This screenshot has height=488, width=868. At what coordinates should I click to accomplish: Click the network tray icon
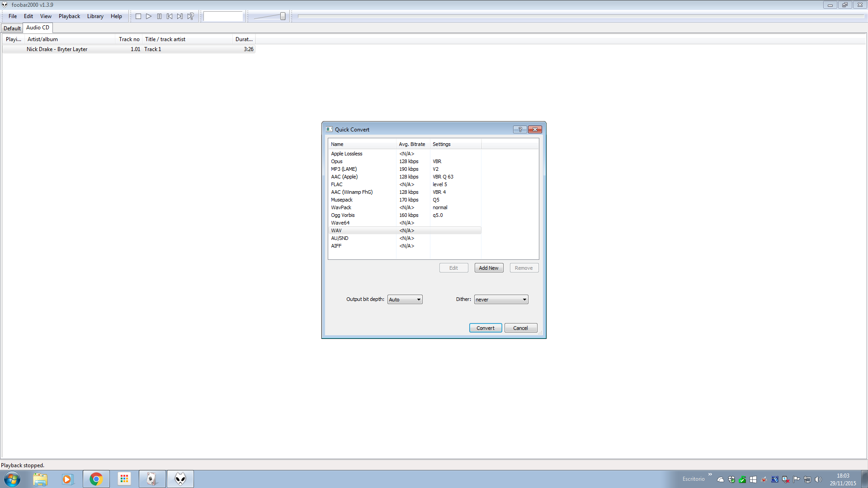point(807,479)
